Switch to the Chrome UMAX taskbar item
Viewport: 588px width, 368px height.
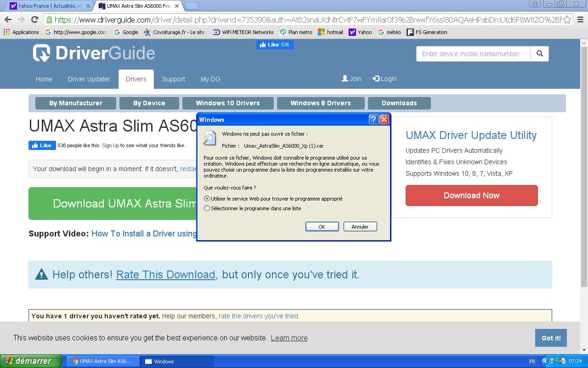point(103,362)
